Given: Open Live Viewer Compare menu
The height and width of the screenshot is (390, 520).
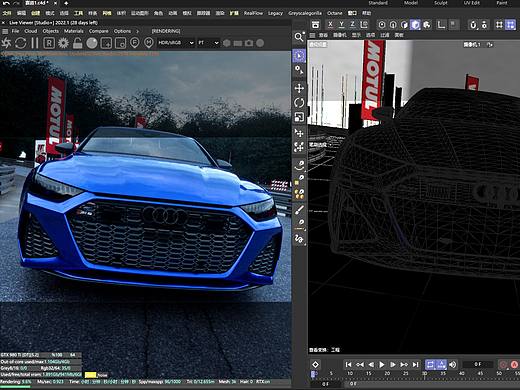Looking at the screenshot, I should tap(99, 31).
